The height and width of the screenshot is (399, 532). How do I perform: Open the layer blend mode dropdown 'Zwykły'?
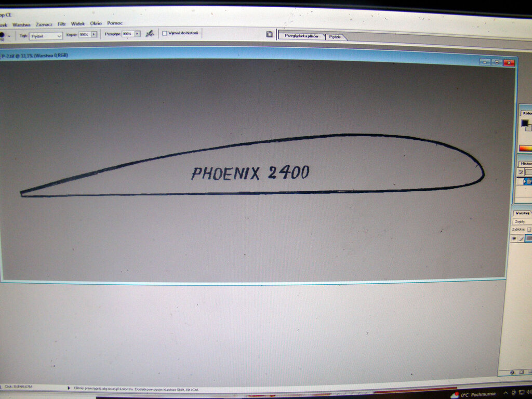pyautogui.click(x=522, y=221)
